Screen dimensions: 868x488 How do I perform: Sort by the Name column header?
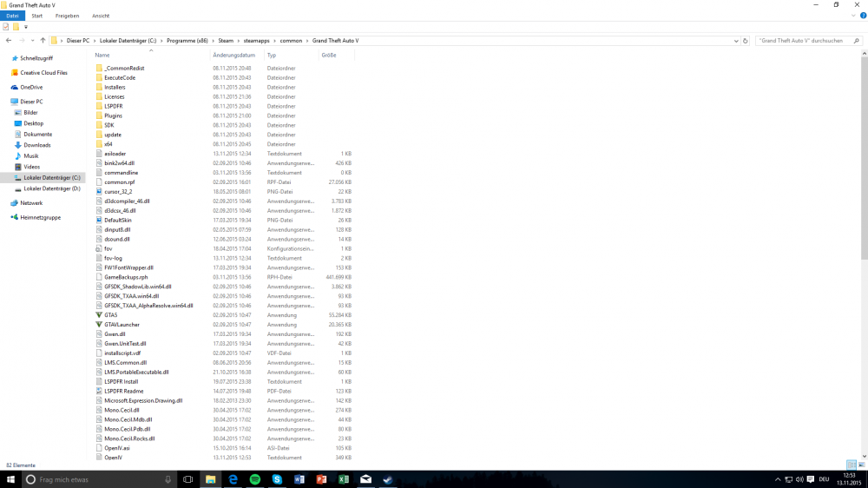(102, 55)
